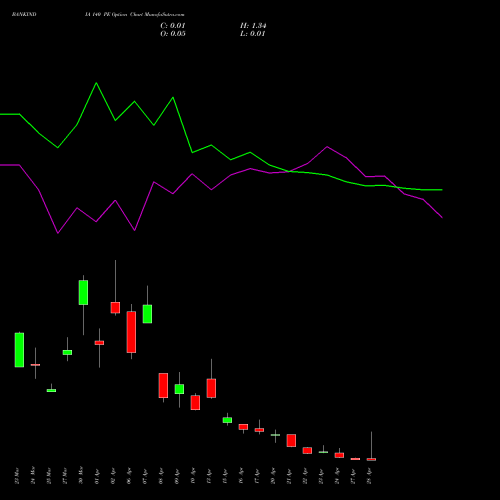
Task: Click the BANKIND symbol title text
Action: [24, 15]
